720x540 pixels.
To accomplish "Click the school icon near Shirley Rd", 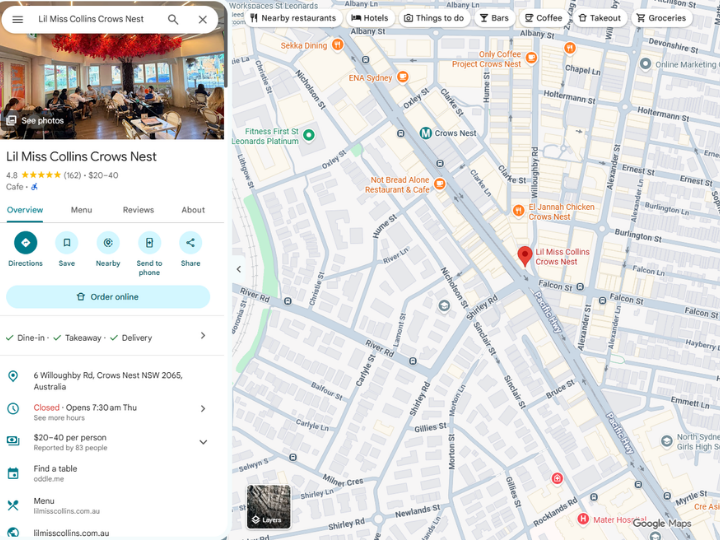I will point(444,305).
